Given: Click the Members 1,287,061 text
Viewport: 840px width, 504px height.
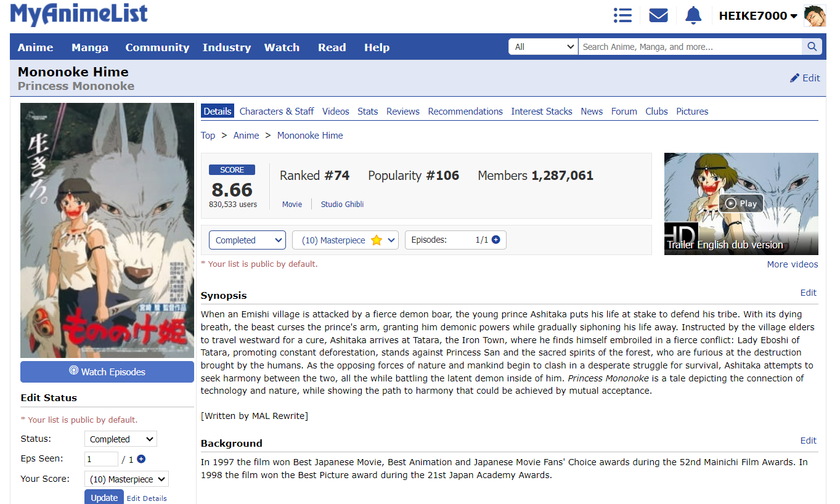Looking at the screenshot, I should pyautogui.click(x=536, y=176).
